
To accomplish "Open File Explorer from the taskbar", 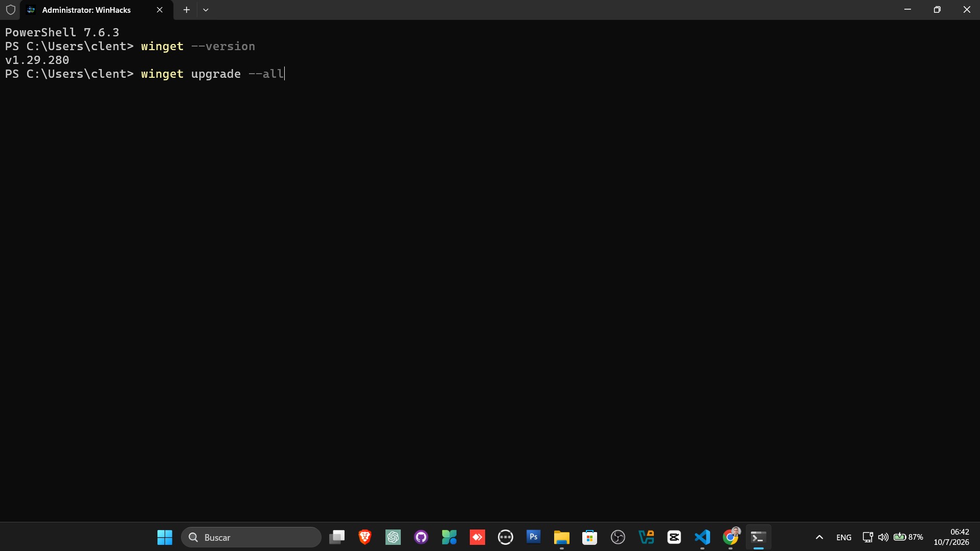I will click(562, 537).
